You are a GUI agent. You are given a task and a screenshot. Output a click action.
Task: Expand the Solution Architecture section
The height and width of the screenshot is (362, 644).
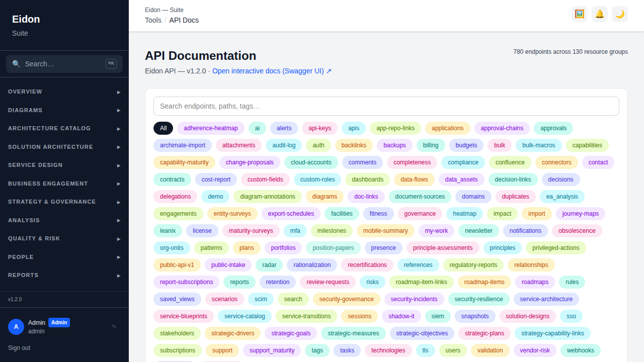tap(64, 147)
